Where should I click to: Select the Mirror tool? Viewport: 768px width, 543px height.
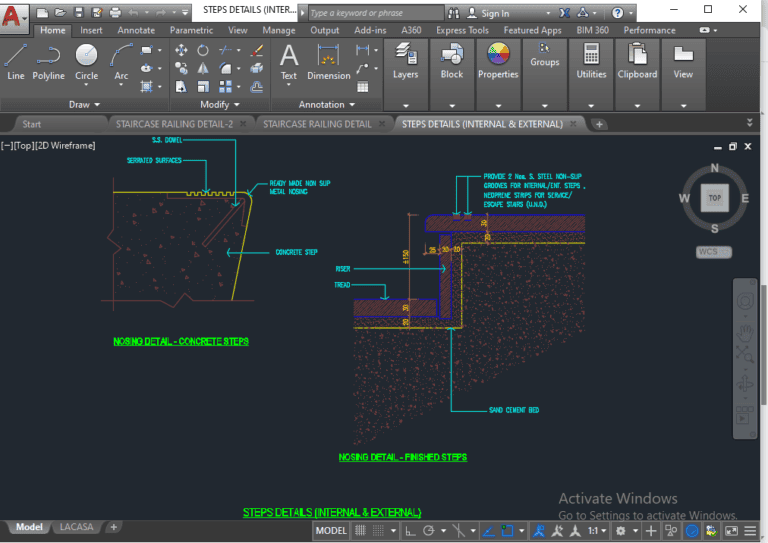coord(203,69)
